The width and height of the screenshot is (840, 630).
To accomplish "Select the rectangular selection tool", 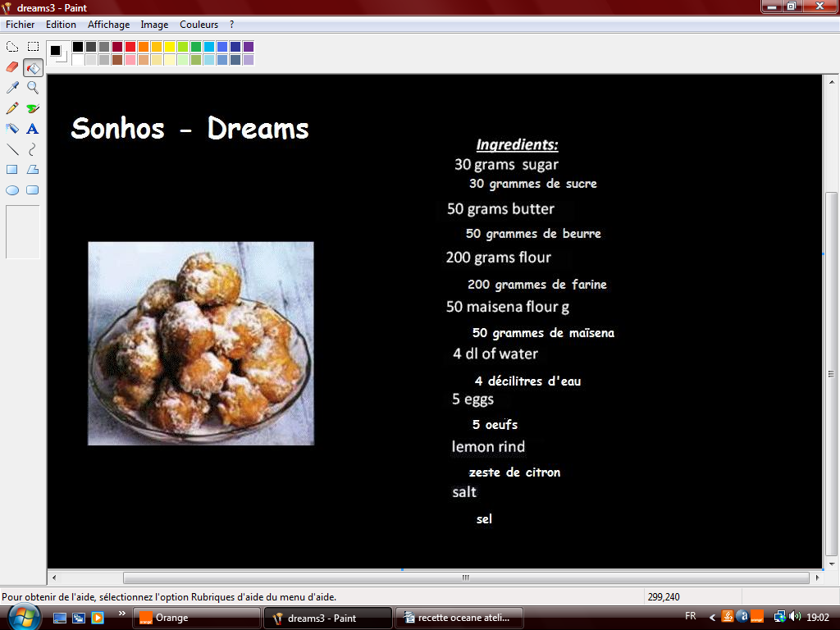I will [33, 47].
